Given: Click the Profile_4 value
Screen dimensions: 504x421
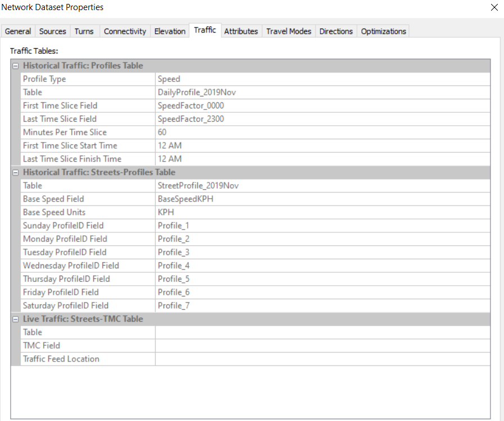Looking at the screenshot, I should click(x=323, y=266).
